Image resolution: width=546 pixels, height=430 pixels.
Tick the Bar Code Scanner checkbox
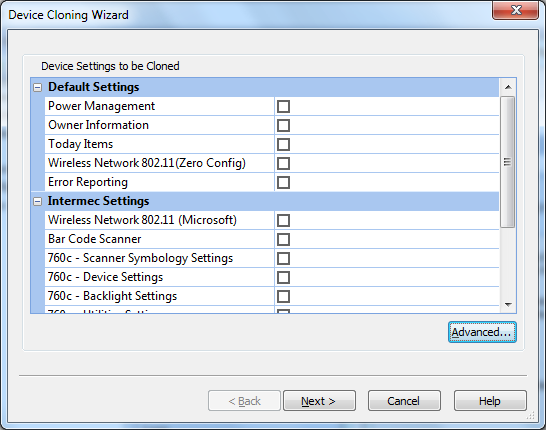pyautogui.click(x=283, y=240)
